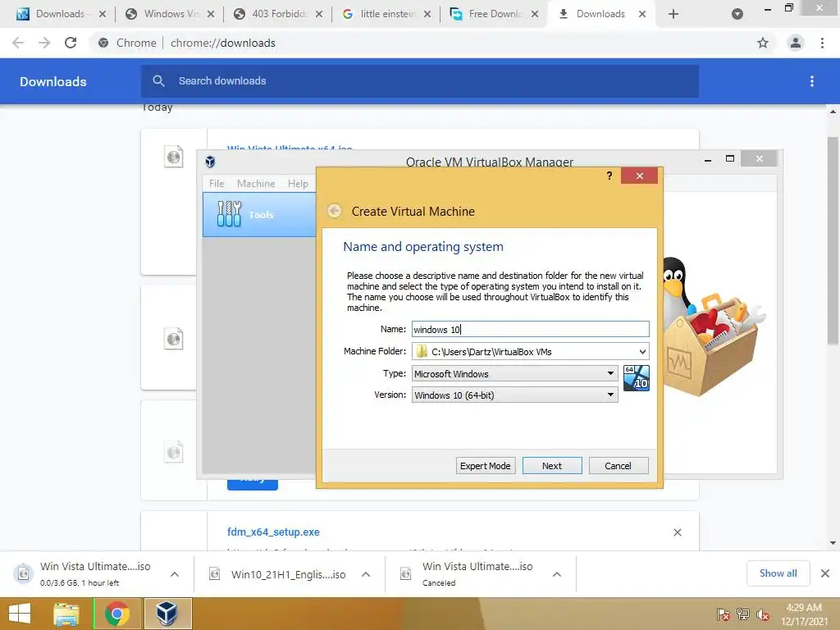Go forward in Chrome

44,43
